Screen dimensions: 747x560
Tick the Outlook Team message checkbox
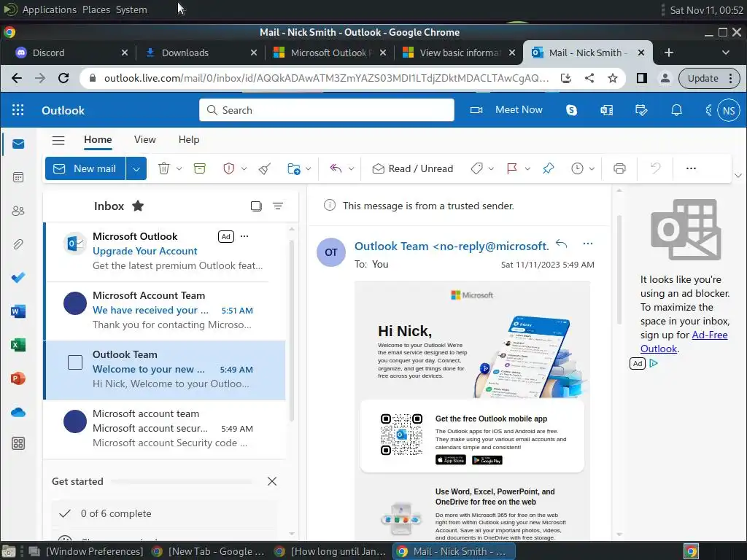[75, 362]
